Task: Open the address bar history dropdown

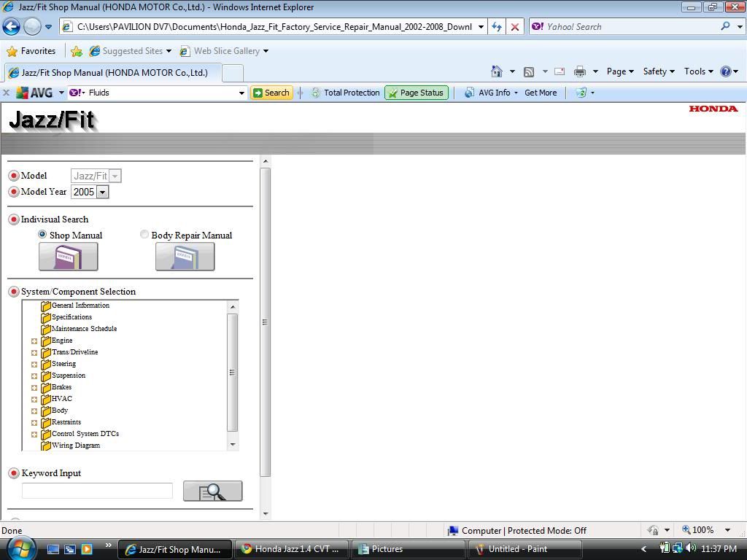Action: (481, 27)
